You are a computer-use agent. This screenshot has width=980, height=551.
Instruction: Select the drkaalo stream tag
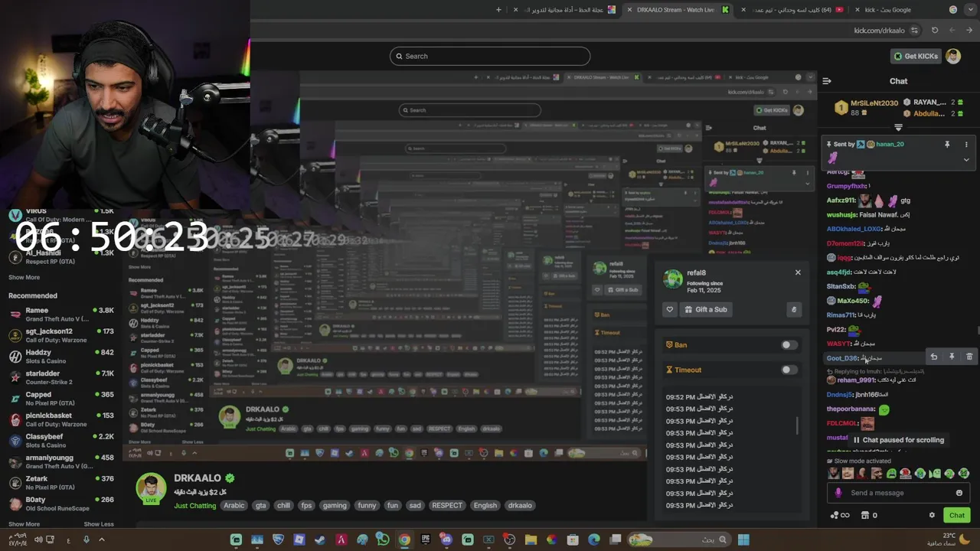(520, 506)
